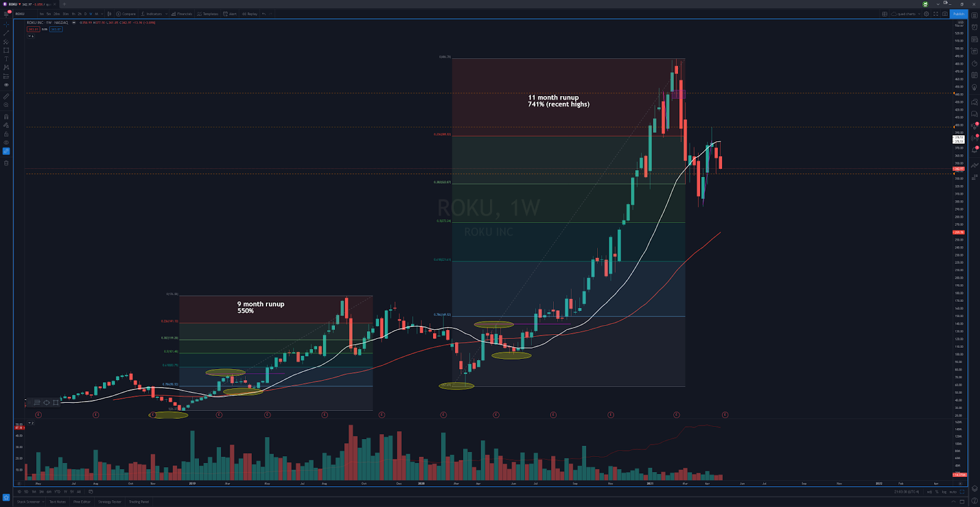The image size is (980, 507).
Task: Open the trash remove drawings tool
Action: (6, 163)
